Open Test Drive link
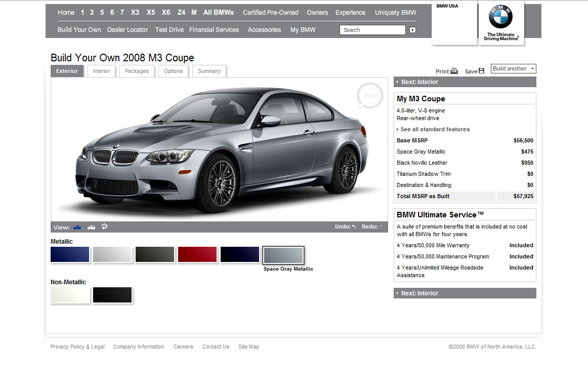Screen dimensions: 588x380 pyautogui.click(x=170, y=30)
